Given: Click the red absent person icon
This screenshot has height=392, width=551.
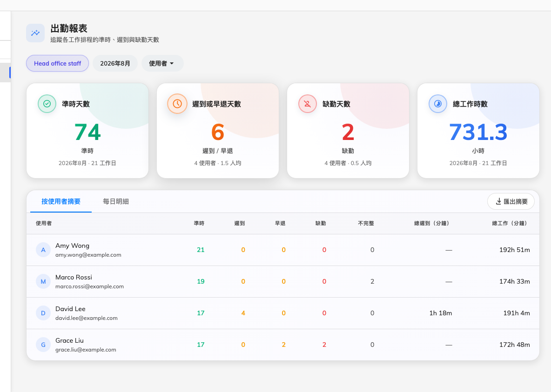Looking at the screenshot, I should (x=308, y=104).
